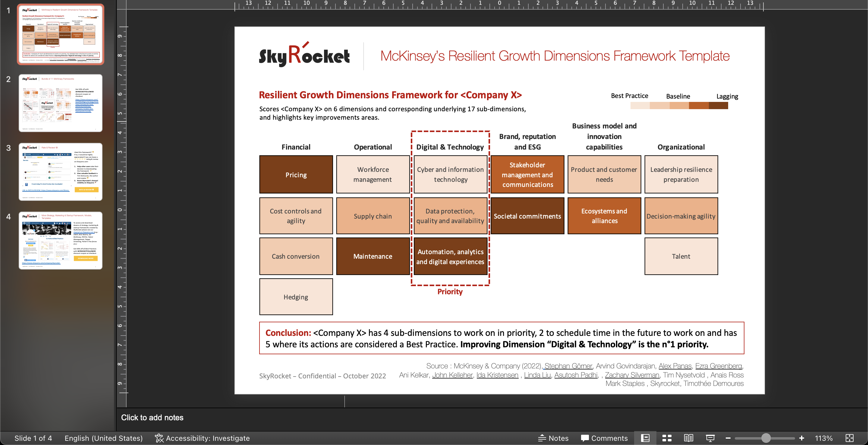Select slide 2 thumbnail
Viewport: 868px width, 445px height.
[61, 103]
